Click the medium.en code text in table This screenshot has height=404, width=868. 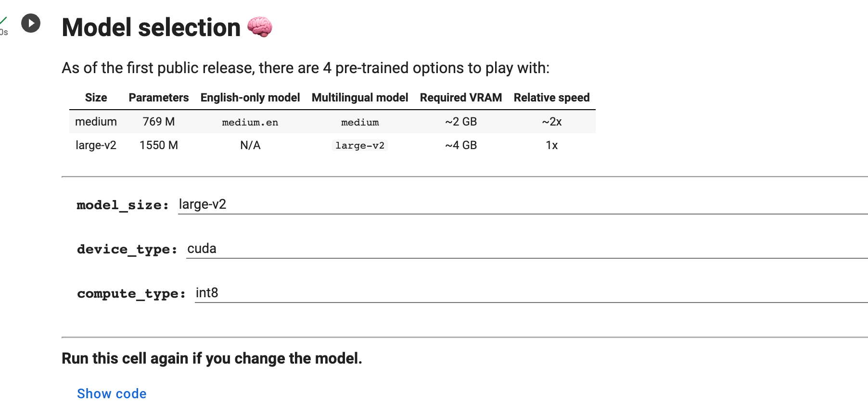click(250, 122)
